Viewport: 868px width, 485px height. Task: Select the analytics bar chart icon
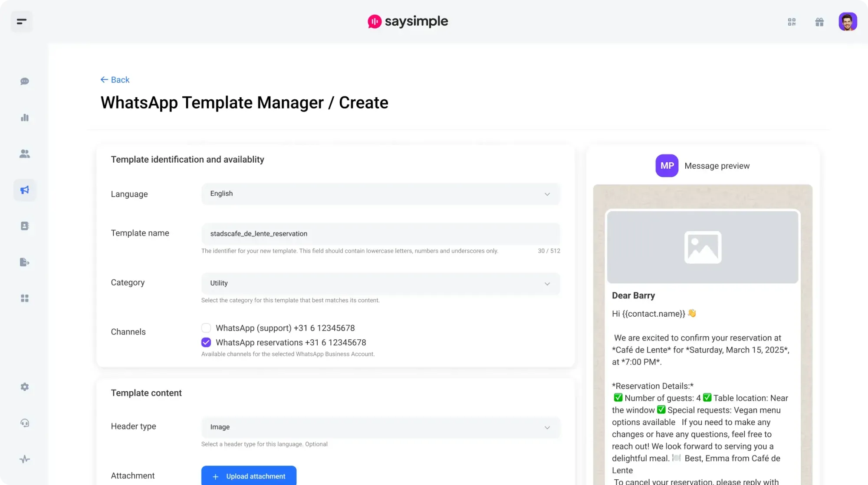click(25, 117)
